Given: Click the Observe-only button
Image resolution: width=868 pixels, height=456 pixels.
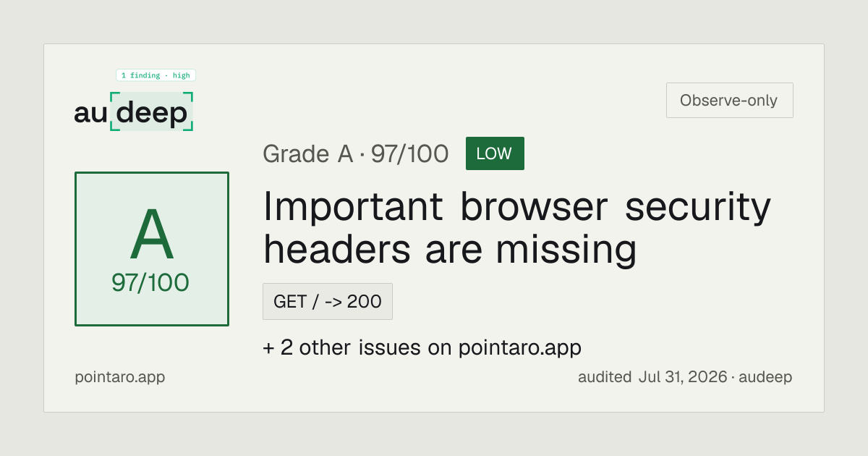Looking at the screenshot, I should [x=729, y=100].
